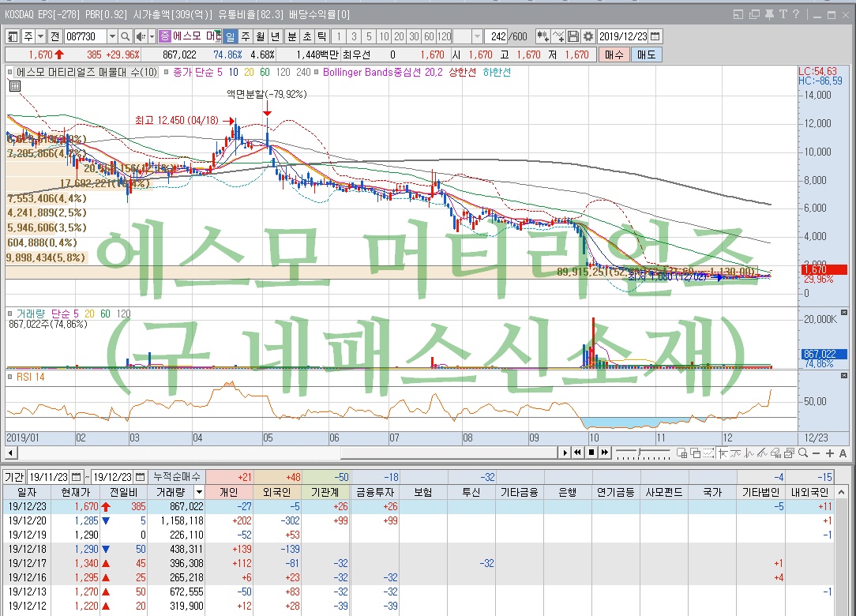This screenshot has width=856, height=616.
Task: Click the table grid icon on chart
Action: pos(15,86)
